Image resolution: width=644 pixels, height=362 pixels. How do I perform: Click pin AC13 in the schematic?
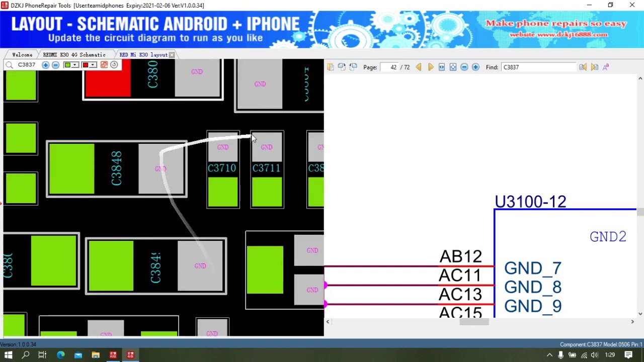click(460, 294)
